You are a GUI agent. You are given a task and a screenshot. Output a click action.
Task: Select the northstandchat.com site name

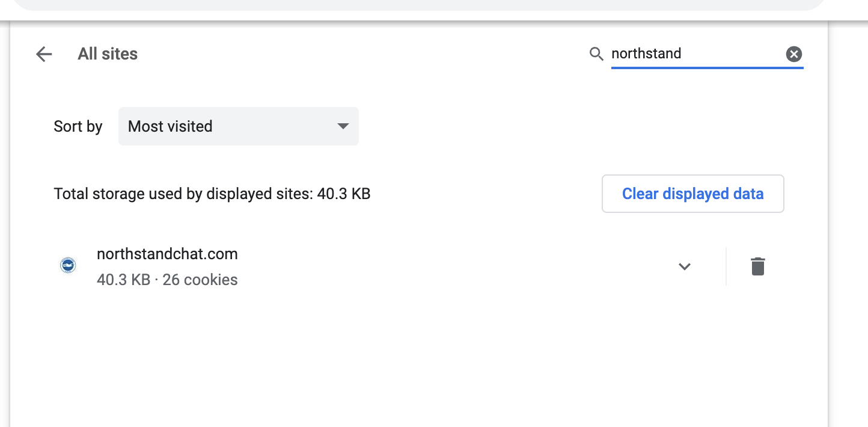point(167,254)
